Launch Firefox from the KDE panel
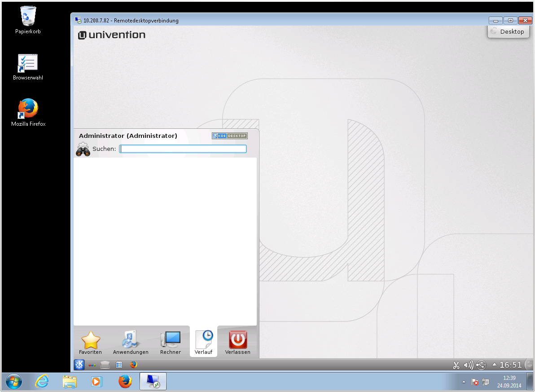Screen dimensions: 535x392 [133, 365]
